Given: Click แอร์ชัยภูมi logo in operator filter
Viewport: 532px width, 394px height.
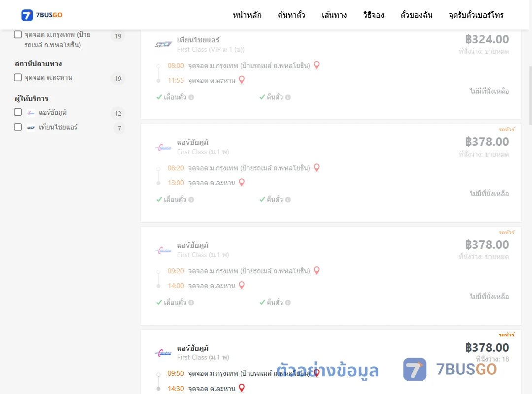Looking at the screenshot, I should 31,113.
